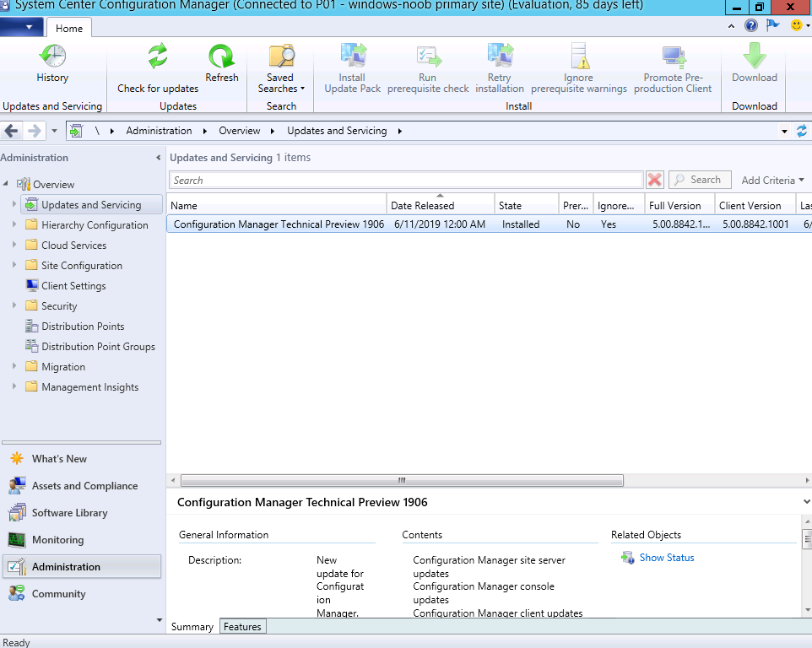The height and width of the screenshot is (648, 812).
Task: Switch to Summary tab
Action: click(192, 626)
